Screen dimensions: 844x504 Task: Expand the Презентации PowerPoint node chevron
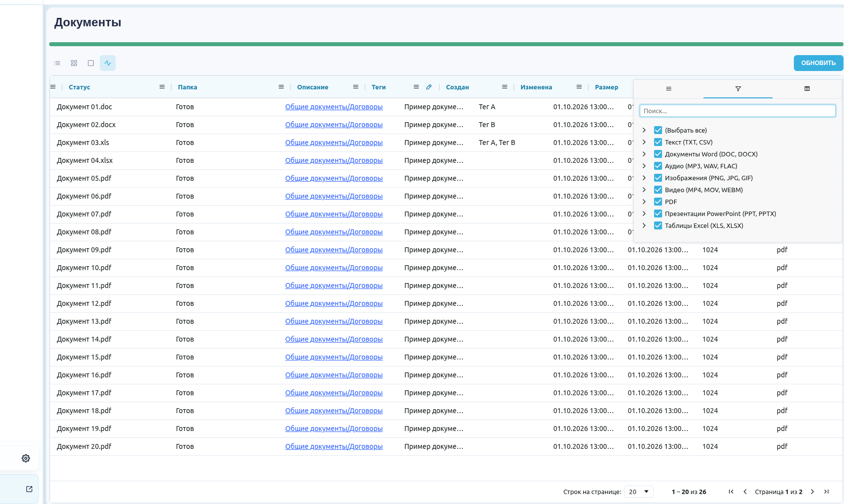pyautogui.click(x=644, y=214)
